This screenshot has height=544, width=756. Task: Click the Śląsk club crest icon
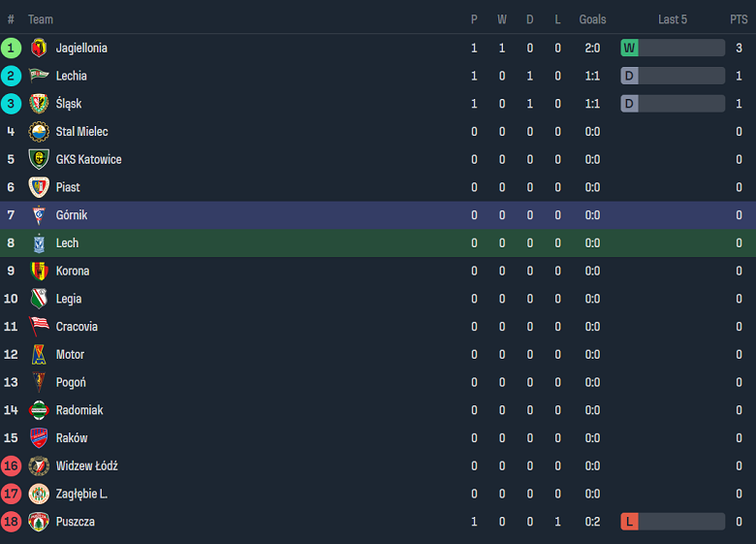point(39,104)
